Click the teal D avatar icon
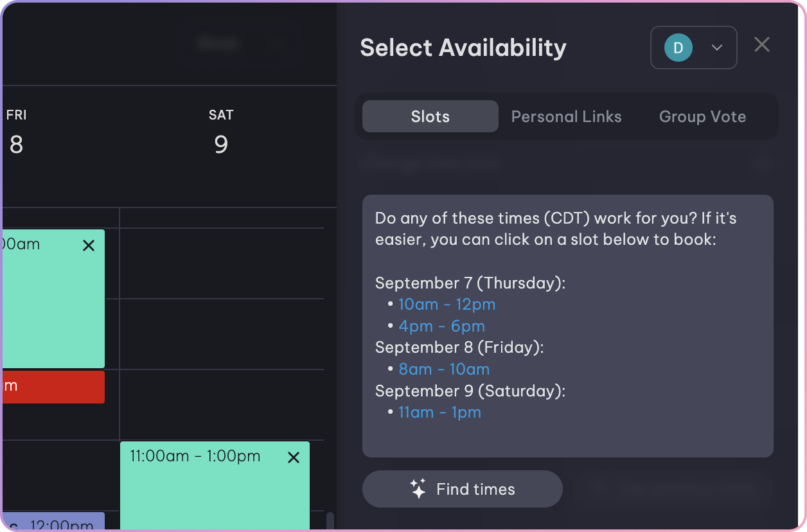 tap(678, 48)
